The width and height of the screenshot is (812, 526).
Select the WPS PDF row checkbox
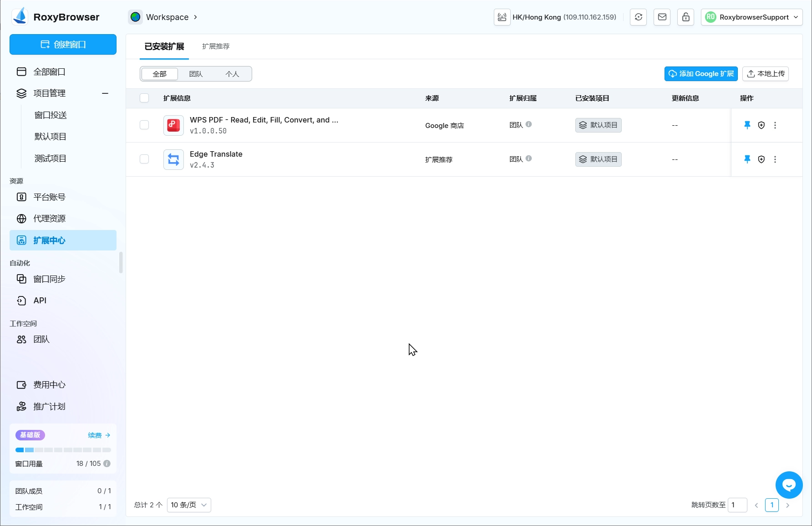(144, 125)
